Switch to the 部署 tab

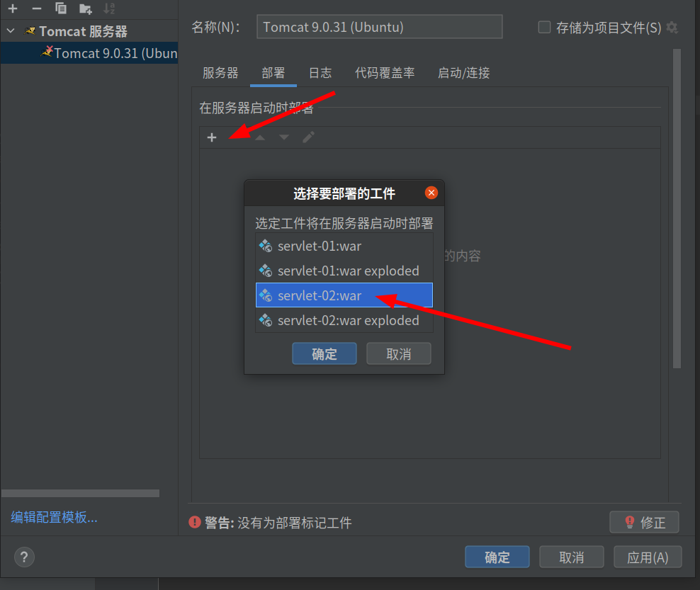273,73
